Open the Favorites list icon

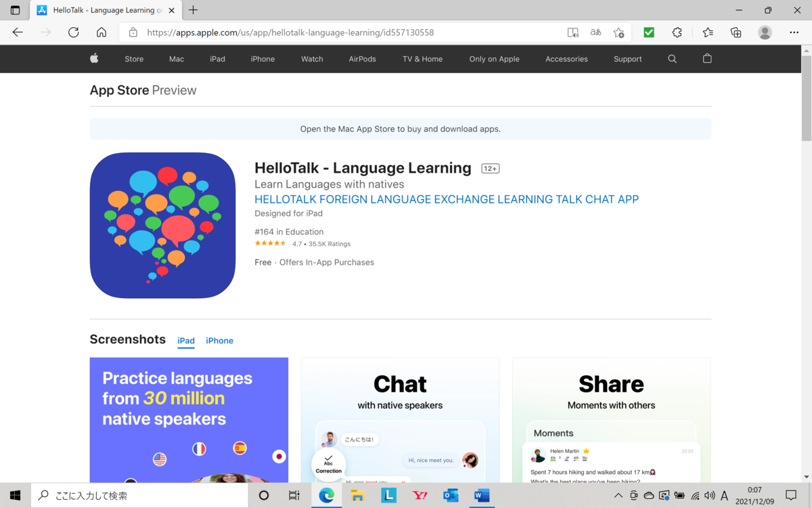coord(708,33)
